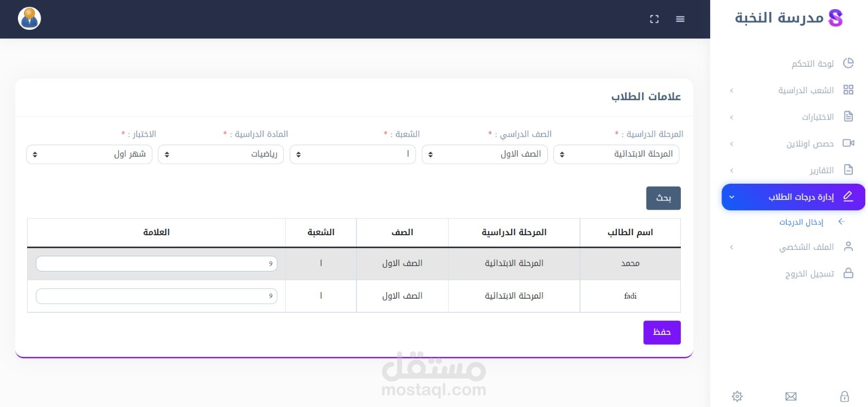868x407 pixels.
Task: Click الصف الاول cell in fadi row
Action: click(403, 296)
